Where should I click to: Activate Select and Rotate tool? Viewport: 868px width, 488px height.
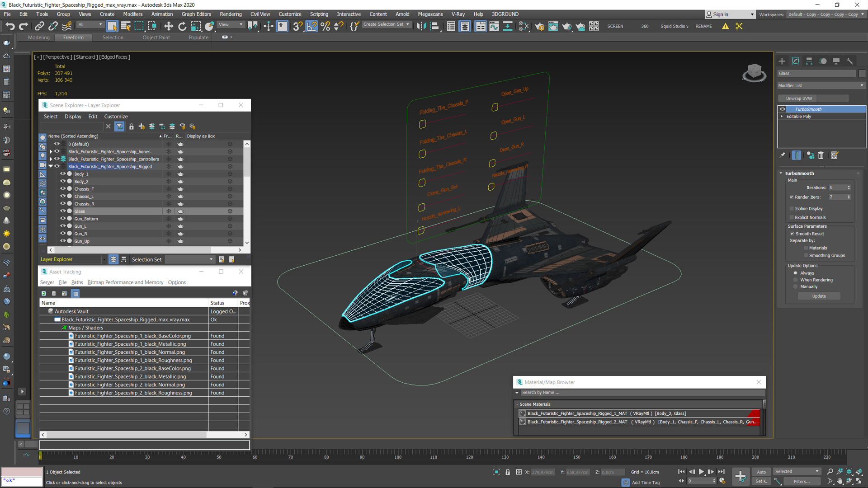(x=182, y=26)
